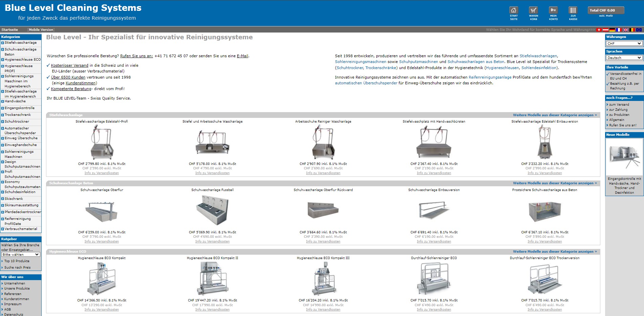
Task: Click the European Union flag icon
Action: pos(639,30)
